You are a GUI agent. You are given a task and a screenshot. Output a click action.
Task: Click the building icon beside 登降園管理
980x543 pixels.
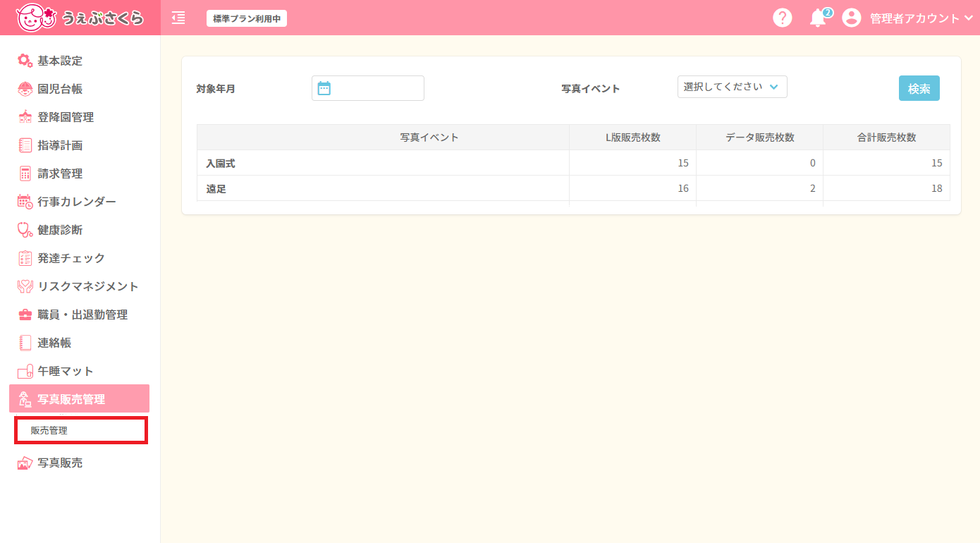pos(25,117)
